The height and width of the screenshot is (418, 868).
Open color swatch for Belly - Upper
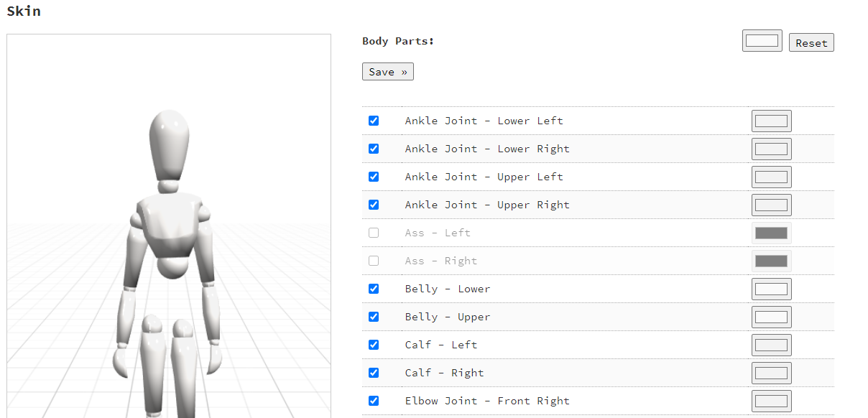(771, 317)
